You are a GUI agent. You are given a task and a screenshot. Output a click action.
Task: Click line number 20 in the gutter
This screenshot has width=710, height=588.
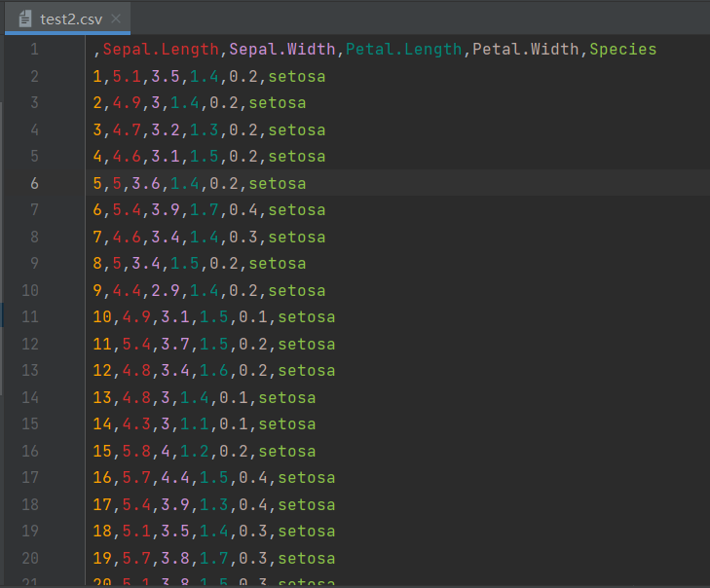coord(29,558)
